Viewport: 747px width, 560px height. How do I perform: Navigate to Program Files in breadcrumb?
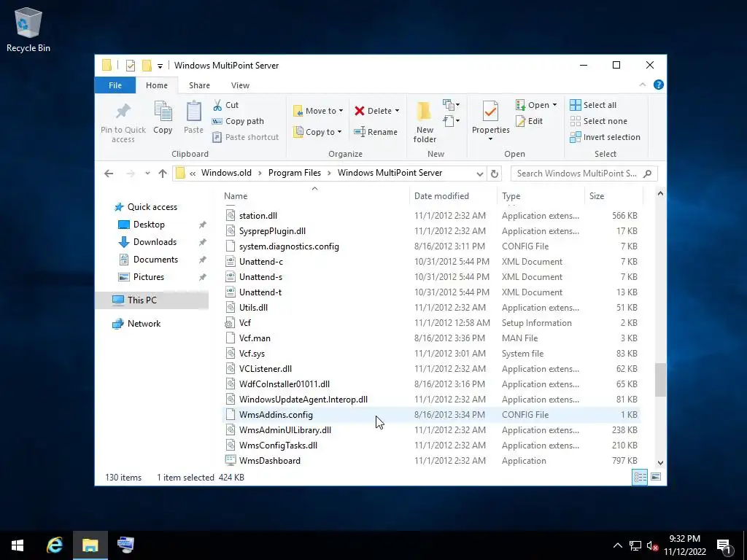(295, 173)
